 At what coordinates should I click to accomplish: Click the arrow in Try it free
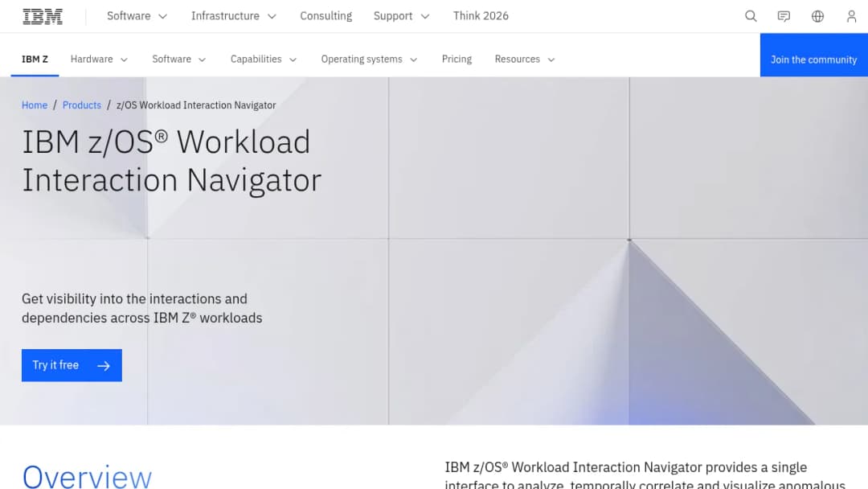[104, 365]
